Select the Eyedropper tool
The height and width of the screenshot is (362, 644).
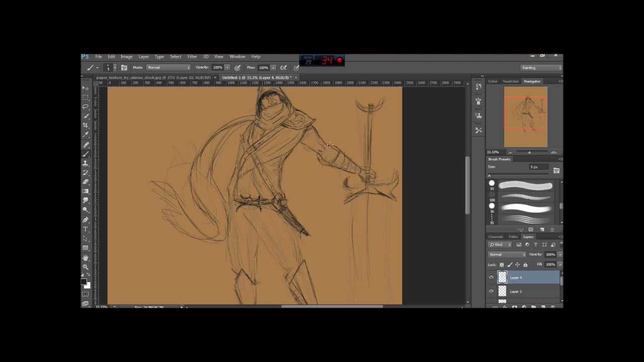86,134
